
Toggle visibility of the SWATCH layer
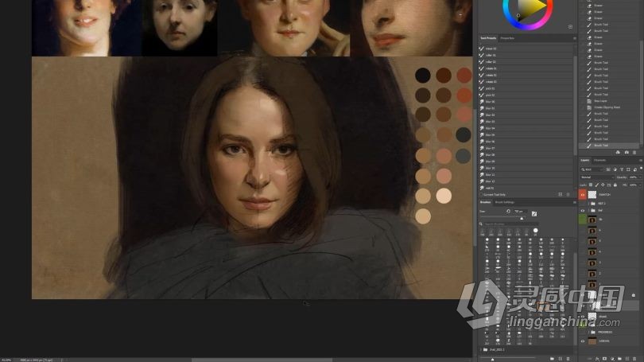tap(583, 194)
